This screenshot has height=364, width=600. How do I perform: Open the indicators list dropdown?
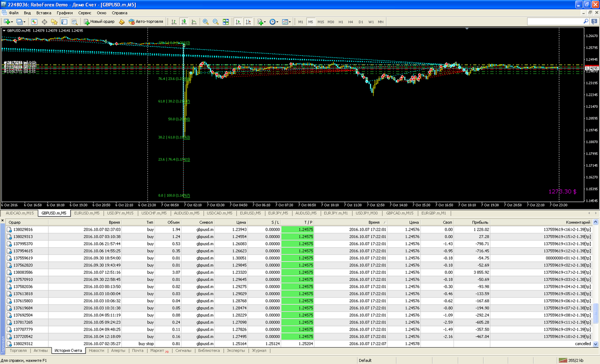tap(261, 22)
